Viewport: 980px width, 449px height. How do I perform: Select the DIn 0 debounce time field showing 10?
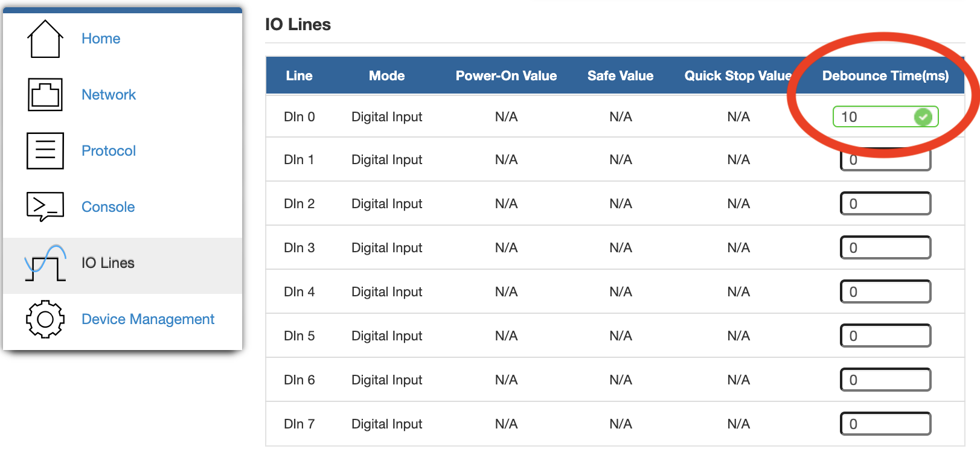876,116
